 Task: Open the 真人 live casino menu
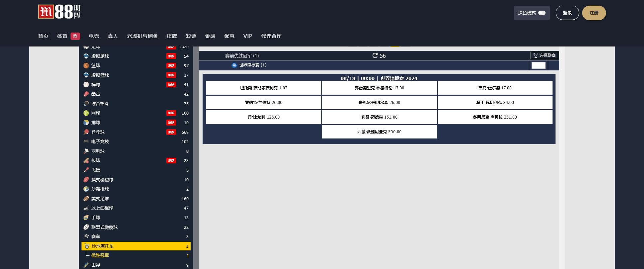[113, 36]
